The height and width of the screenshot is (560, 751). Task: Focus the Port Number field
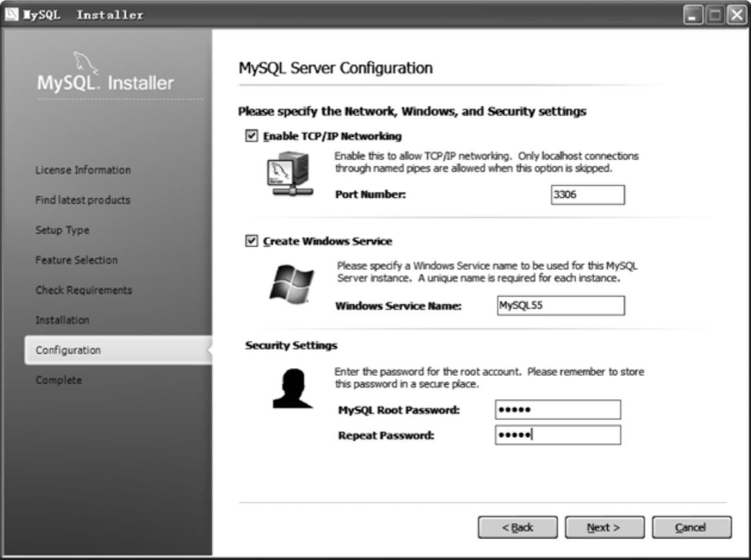tap(588, 195)
